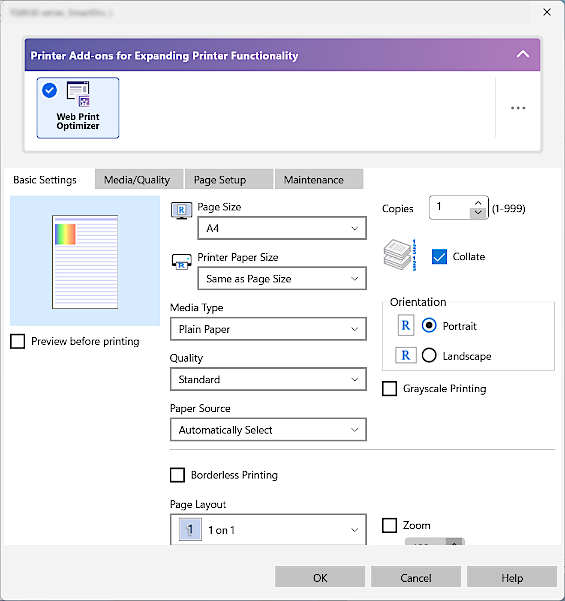The height and width of the screenshot is (601, 565).
Task: Switch to the Media/Quality tab
Action: (x=139, y=179)
